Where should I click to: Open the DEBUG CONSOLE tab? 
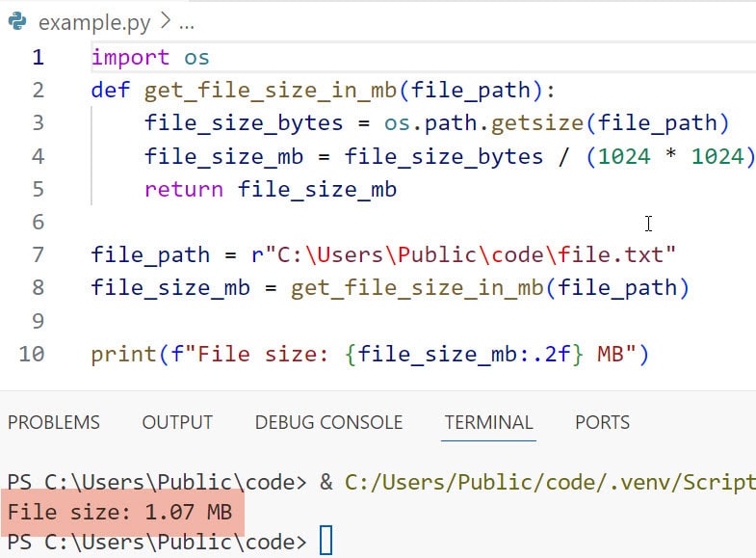[328, 422]
